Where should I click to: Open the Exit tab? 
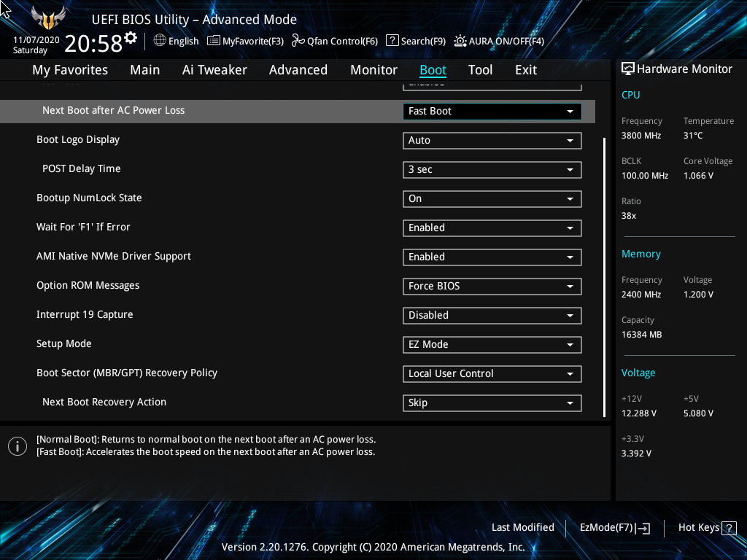(x=526, y=70)
